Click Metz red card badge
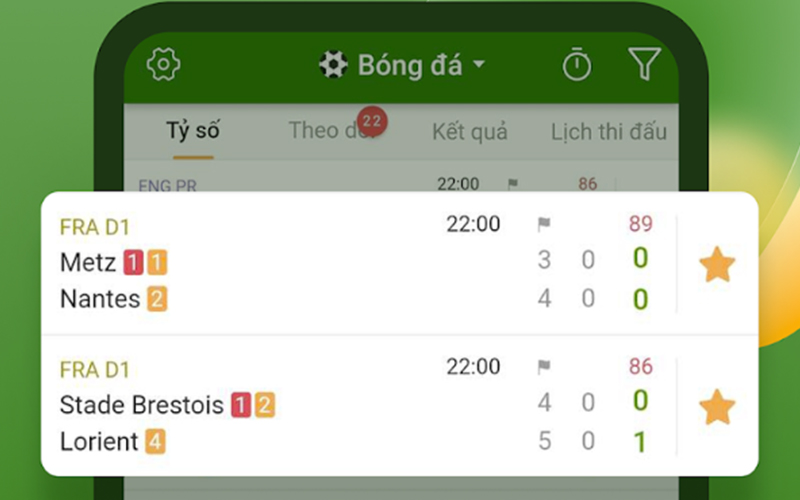 point(133,263)
